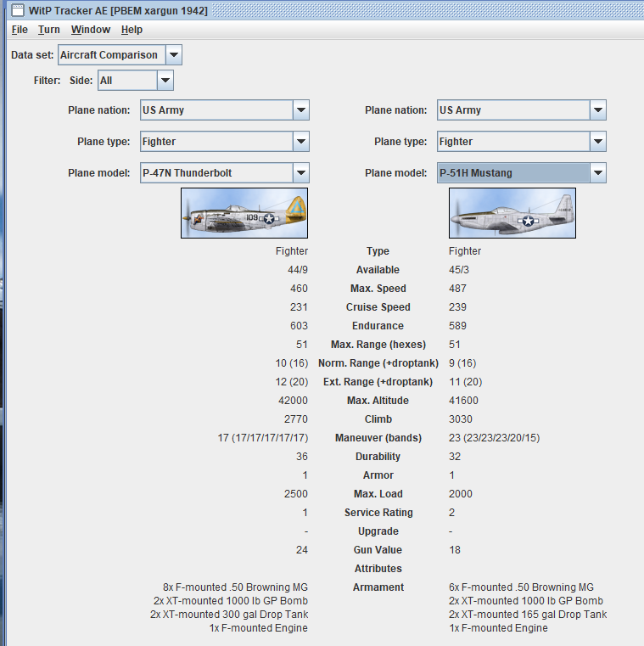Click the window icon in title bar
This screenshot has width=644, height=646.
click(x=17, y=10)
